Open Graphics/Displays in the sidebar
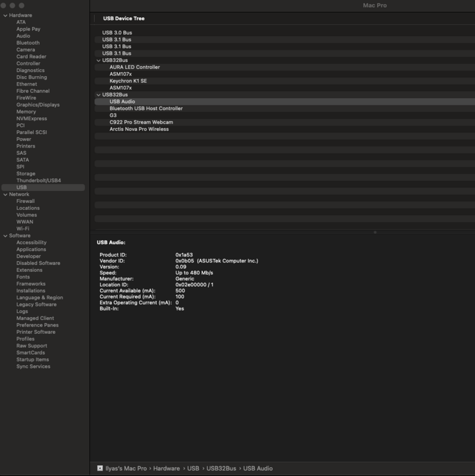This screenshot has width=475, height=476. [38, 105]
